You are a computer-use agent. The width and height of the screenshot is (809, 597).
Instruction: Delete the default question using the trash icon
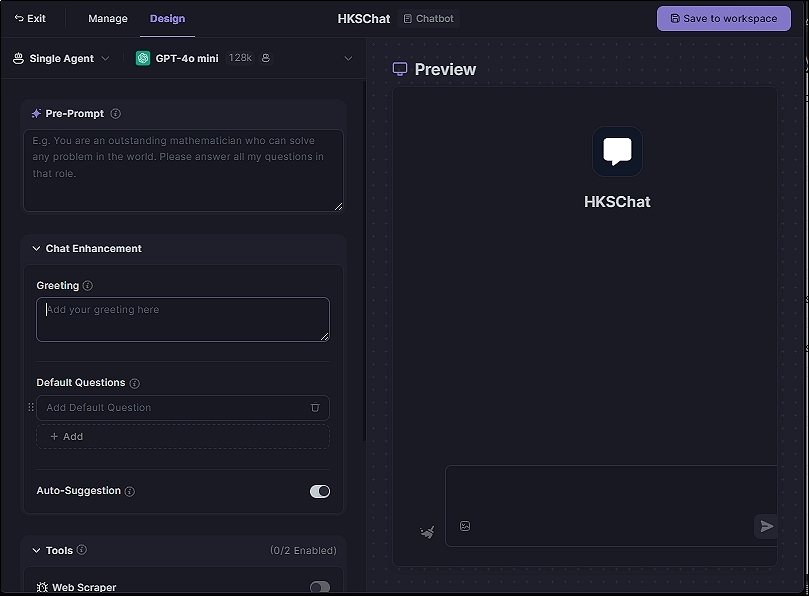(315, 408)
